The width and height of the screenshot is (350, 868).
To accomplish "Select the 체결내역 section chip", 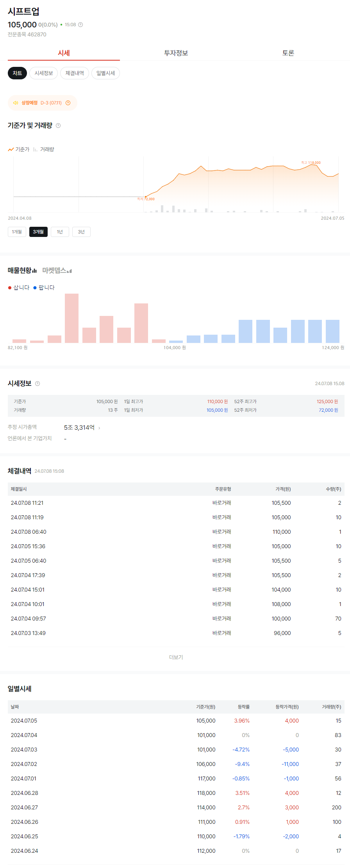I will point(75,73).
